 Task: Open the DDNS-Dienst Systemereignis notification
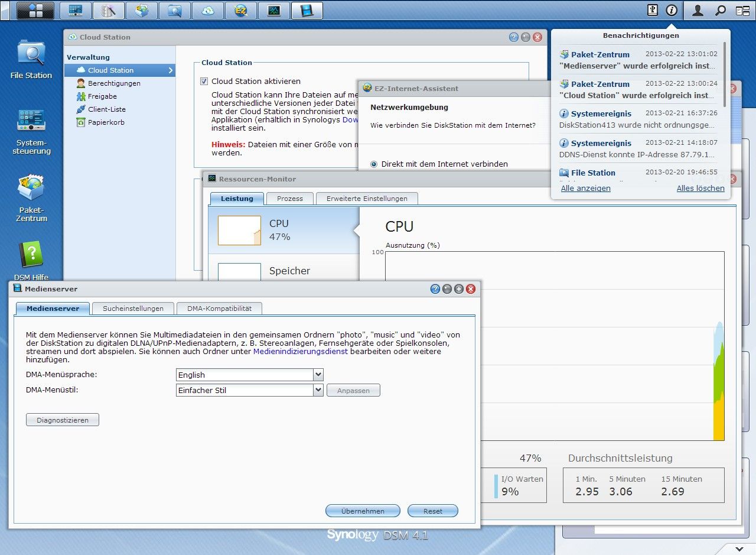(638, 148)
